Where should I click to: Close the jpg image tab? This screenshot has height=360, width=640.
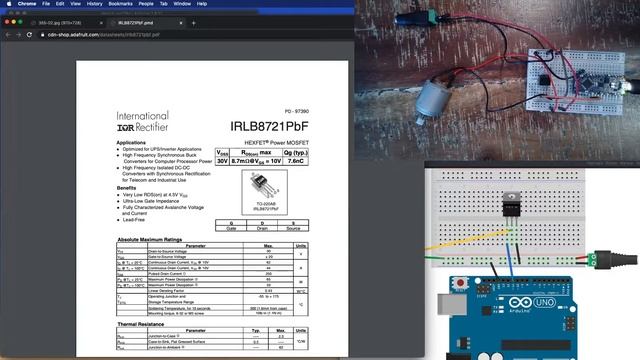point(101,23)
